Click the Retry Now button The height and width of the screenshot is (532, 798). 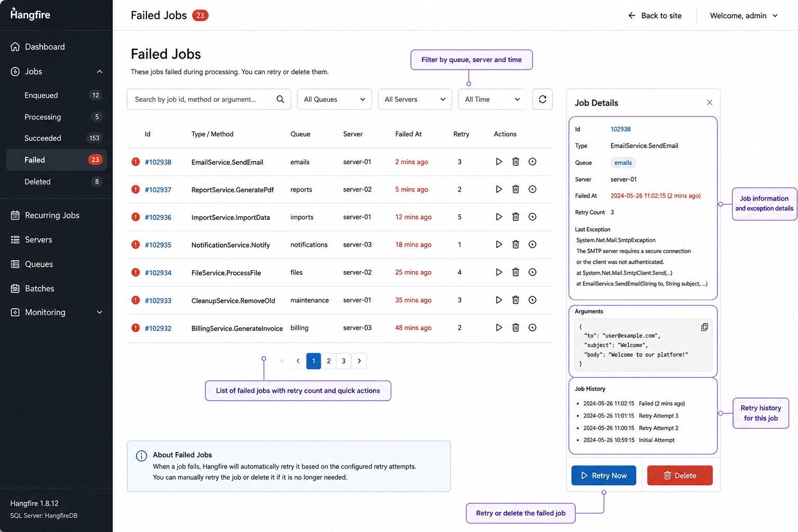pyautogui.click(x=604, y=475)
